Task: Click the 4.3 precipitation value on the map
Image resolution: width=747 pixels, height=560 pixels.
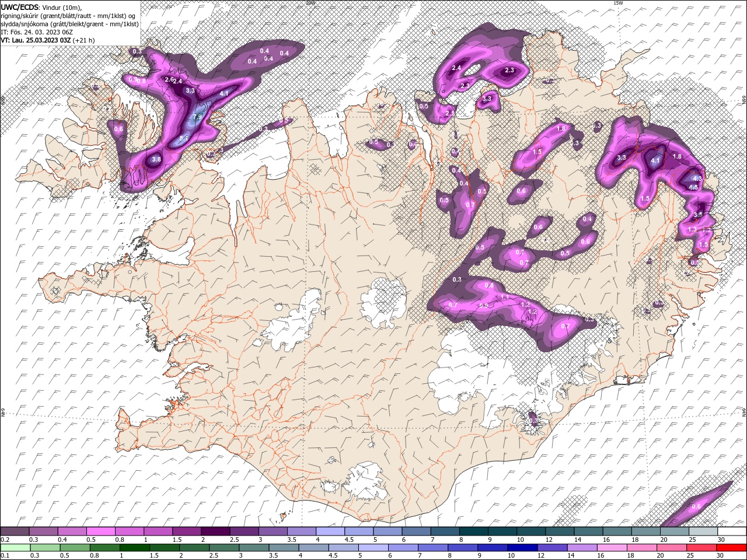Action: [x=696, y=177]
